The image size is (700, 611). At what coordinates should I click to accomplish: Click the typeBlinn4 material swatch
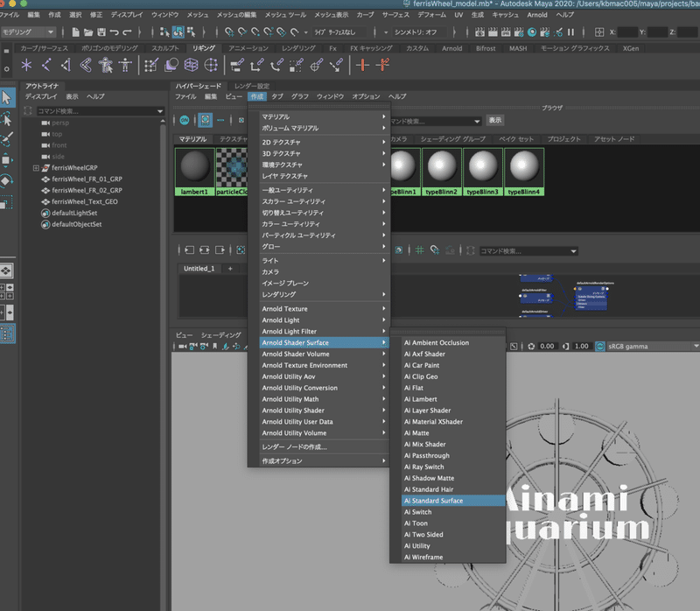click(x=524, y=172)
